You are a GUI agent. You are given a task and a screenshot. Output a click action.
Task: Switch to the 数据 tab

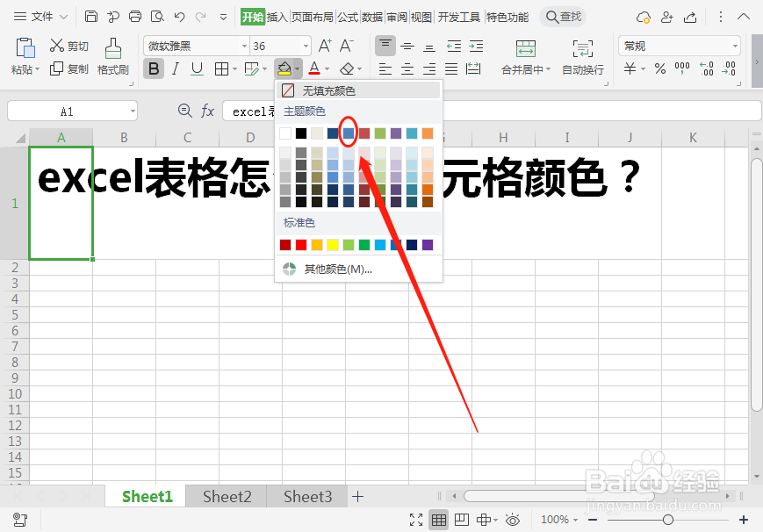[372, 17]
